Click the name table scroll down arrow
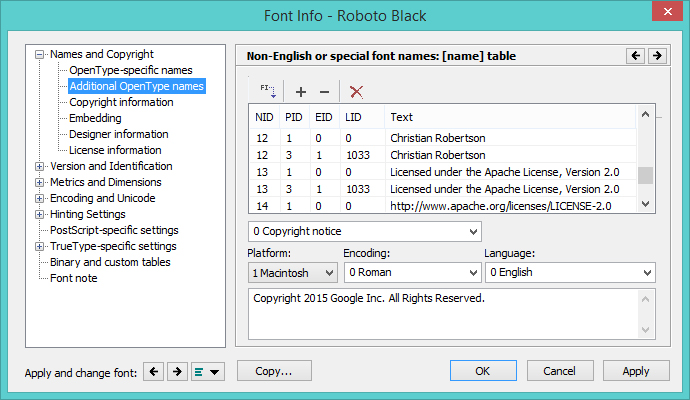The height and width of the screenshot is (400, 690). (646, 204)
